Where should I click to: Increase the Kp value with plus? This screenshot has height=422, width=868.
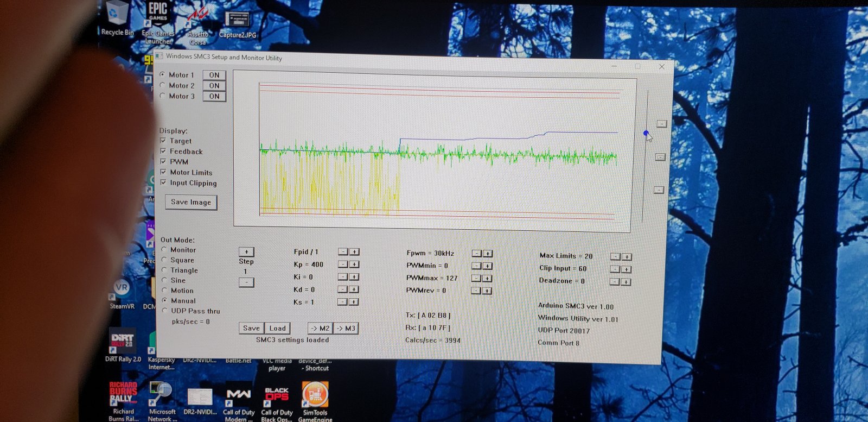point(354,264)
